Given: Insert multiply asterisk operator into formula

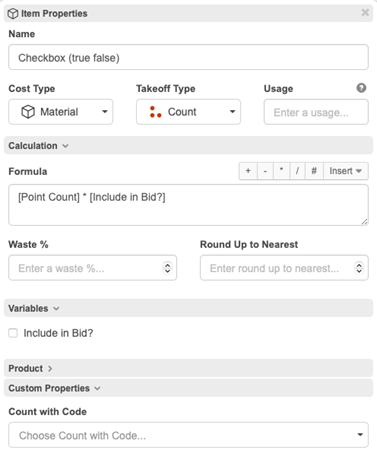Looking at the screenshot, I should 282,171.
